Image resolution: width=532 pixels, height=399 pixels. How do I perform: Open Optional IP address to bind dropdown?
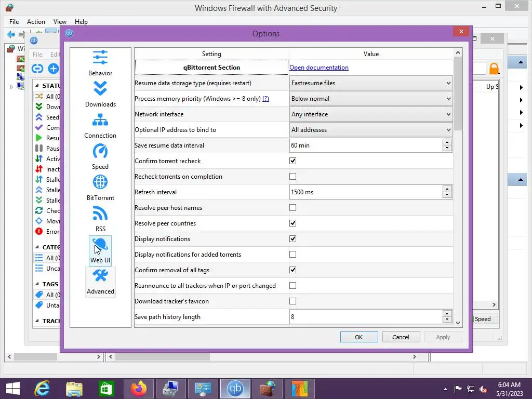371,130
